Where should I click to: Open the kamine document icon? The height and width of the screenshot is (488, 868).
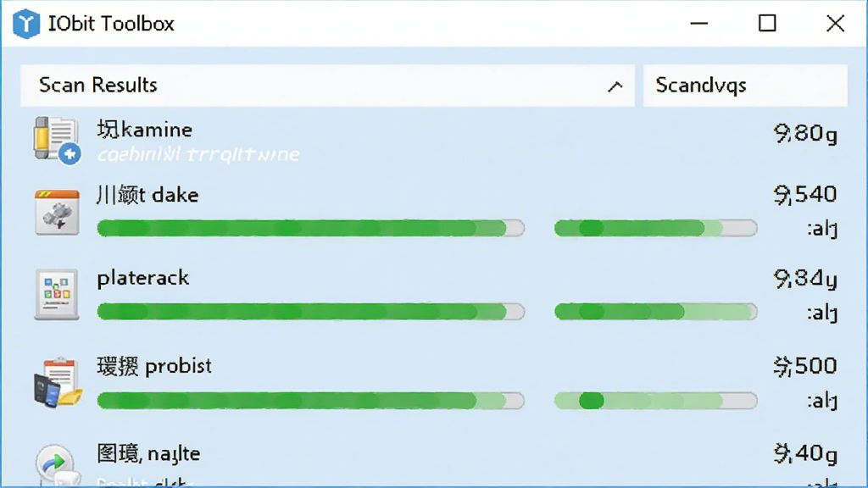(x=57, y=141)
